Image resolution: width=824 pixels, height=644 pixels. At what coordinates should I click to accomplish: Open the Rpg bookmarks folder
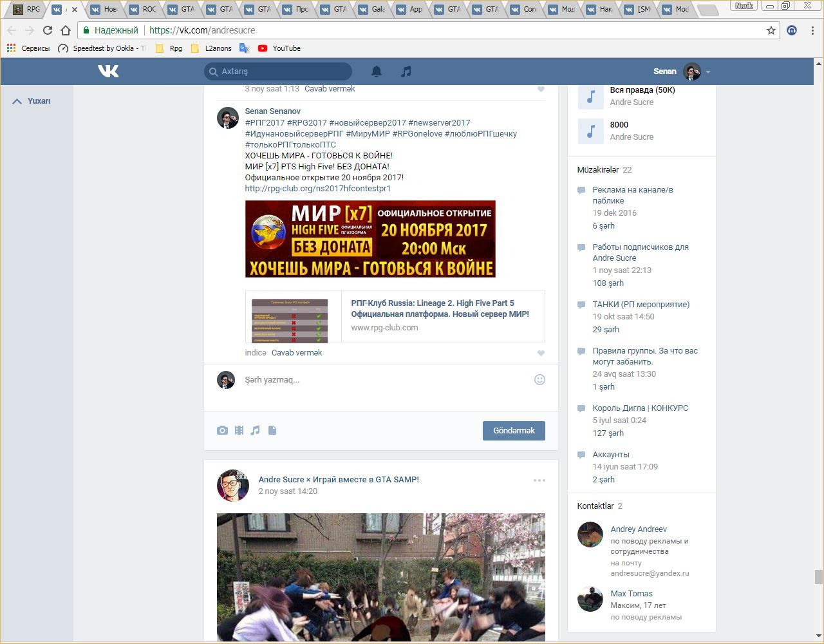169,48
